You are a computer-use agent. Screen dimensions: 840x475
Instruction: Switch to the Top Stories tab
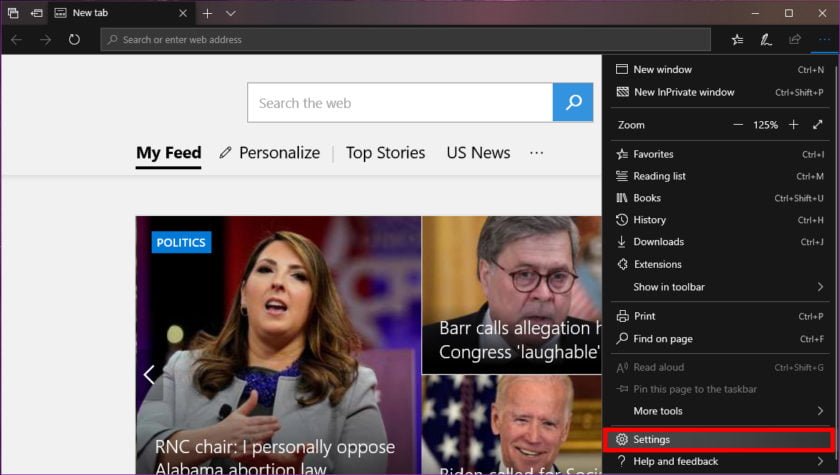click(x=385, y=153)
